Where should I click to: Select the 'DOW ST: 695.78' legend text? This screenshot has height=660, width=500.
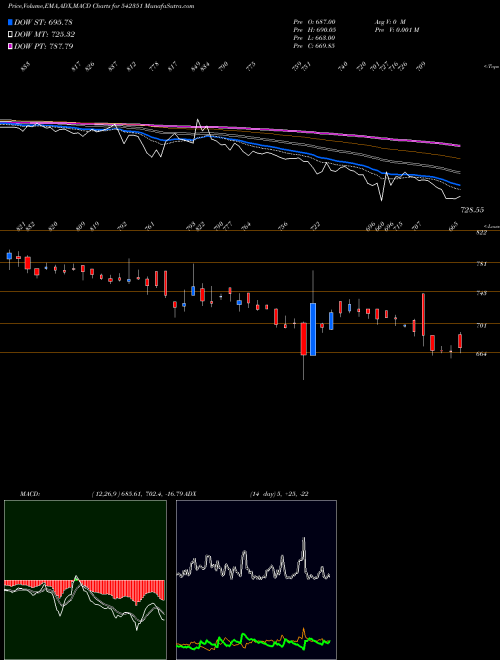tap(44, 22)
